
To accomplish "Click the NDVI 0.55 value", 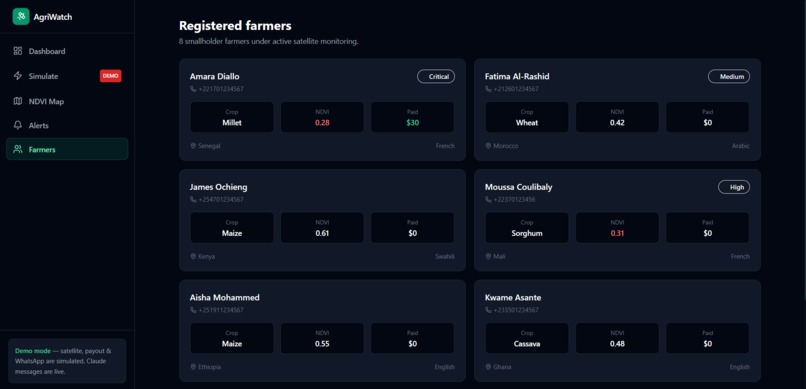I will click(x=322, y=344).
